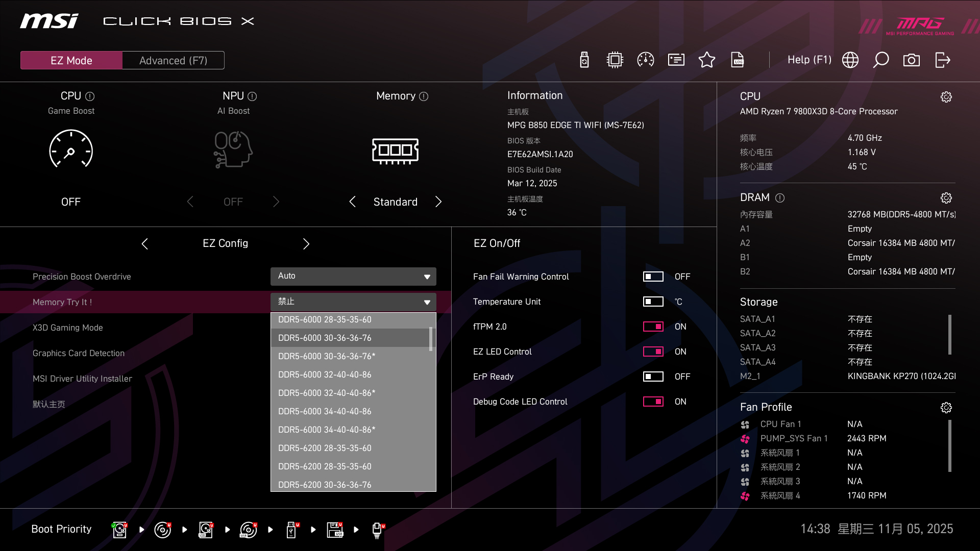Open hardware monitor gauge icon
This screenshot has height=551, width=980.
[x=646, y=60]
